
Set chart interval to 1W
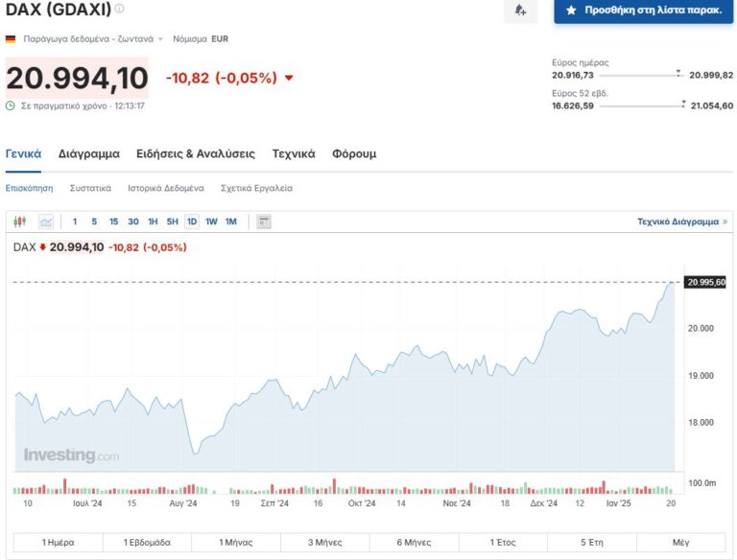[x=211, y=222]
